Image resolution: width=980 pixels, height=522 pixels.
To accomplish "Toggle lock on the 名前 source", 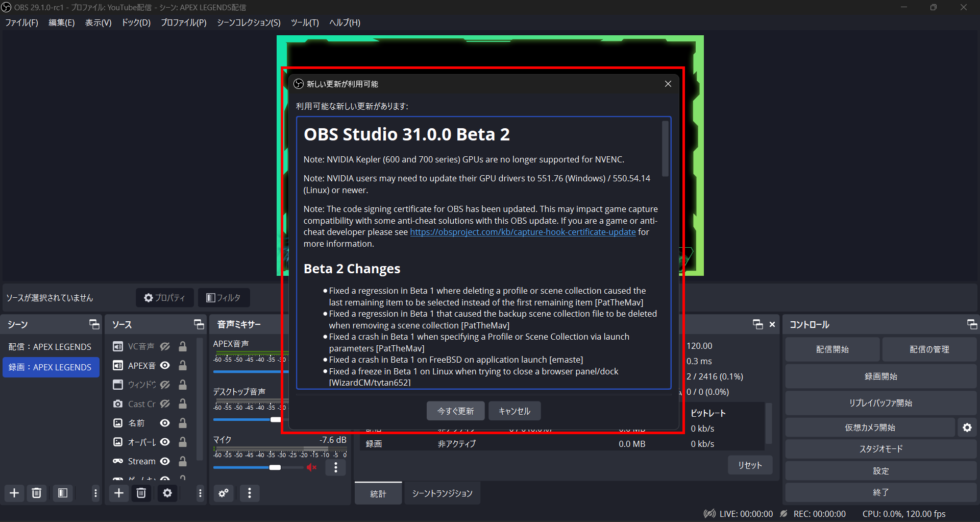I will tap(182, 423).
